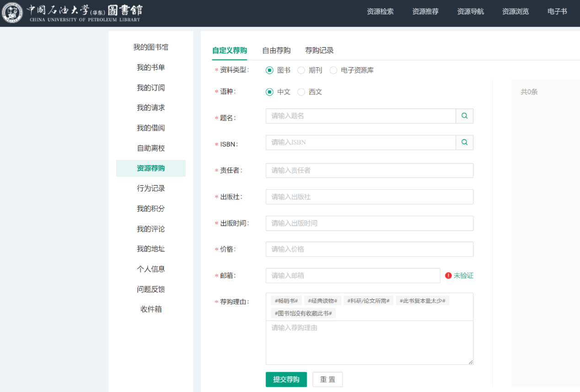Open the 荐购记录 tab
Screen dimensions: 580x392
(x=319, y=50)
